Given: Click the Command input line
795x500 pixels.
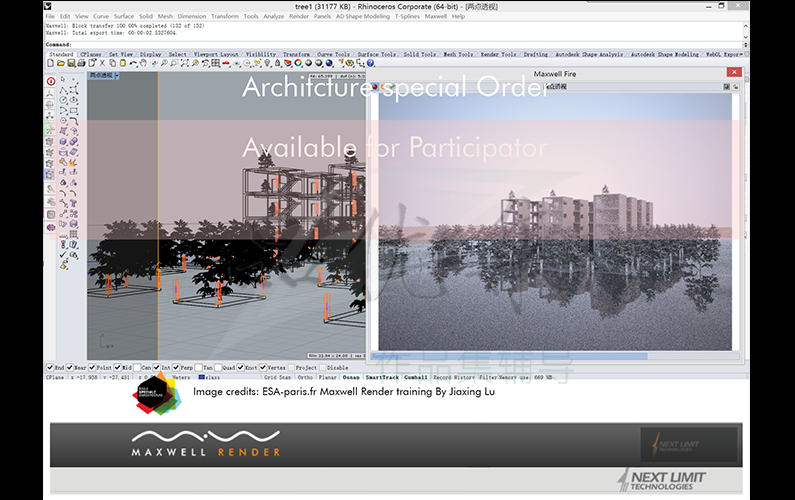Looking at the screenshot, I should point(395,45).
